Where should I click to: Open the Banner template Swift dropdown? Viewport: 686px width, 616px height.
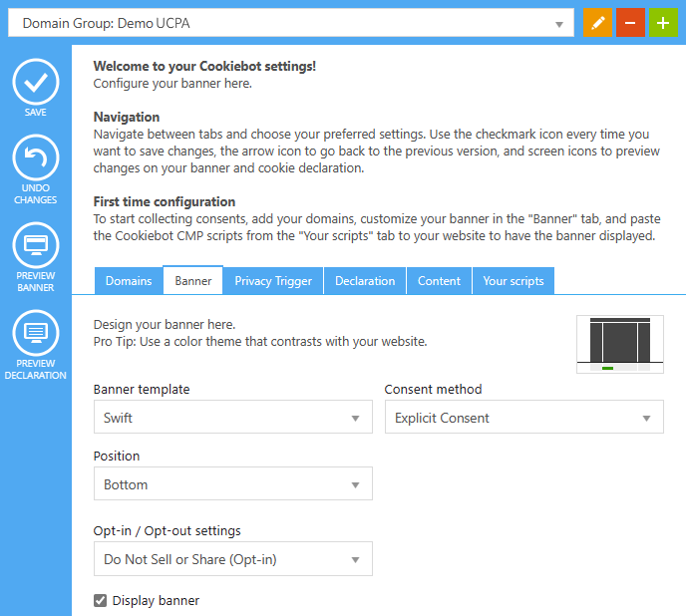233,417
